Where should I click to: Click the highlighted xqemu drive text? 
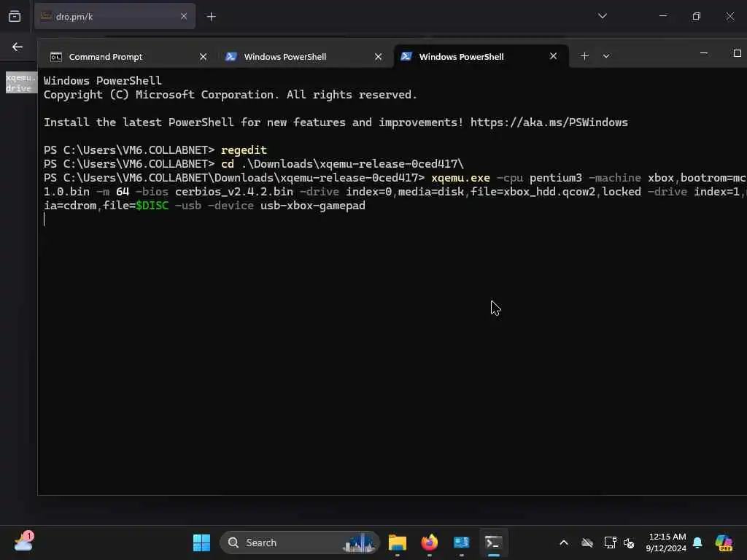pos(20,82)
